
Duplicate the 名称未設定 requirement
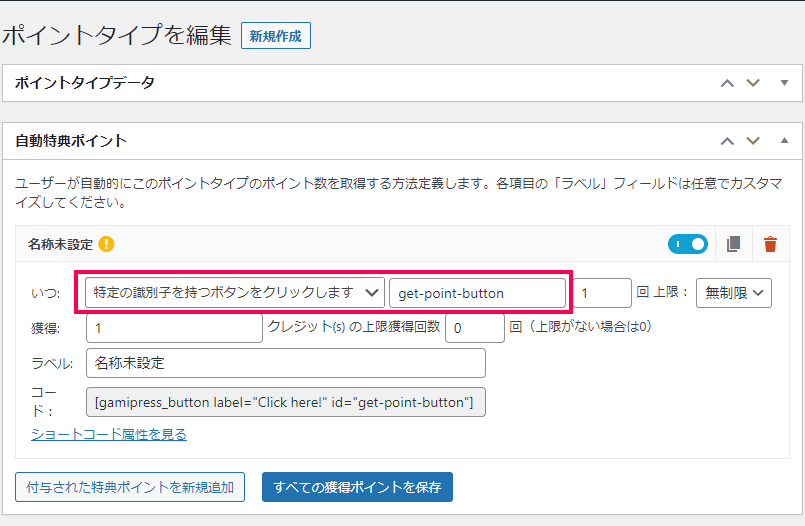pos(734,244)
